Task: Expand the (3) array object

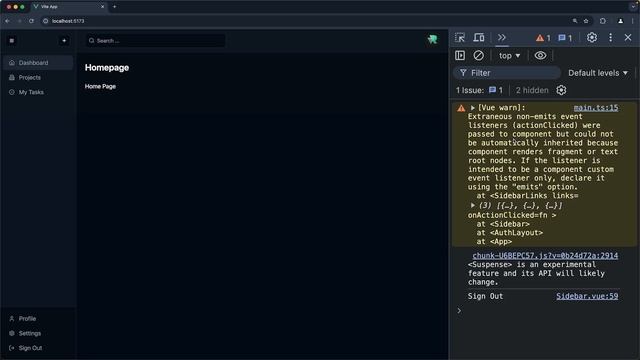Action: 473,205
